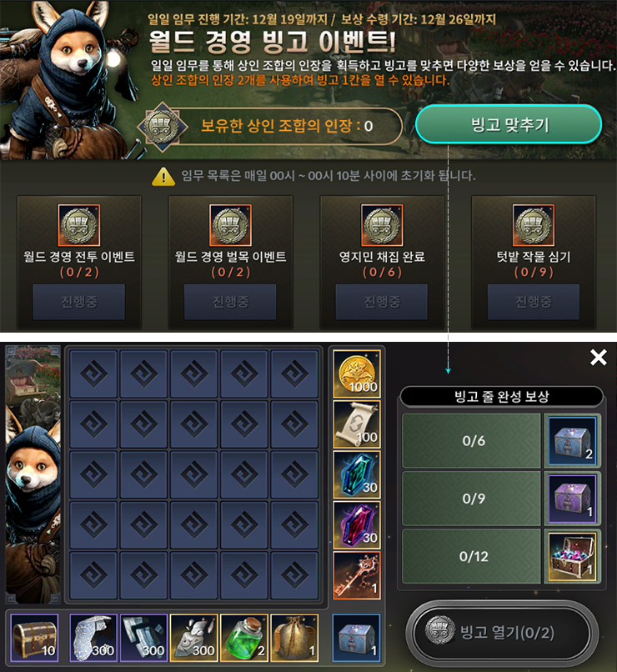Image resolution: width=617 pixels, height=672 pixels.
Task: Click the treasure chest 10 reward icon
Action: coord(34,638)
